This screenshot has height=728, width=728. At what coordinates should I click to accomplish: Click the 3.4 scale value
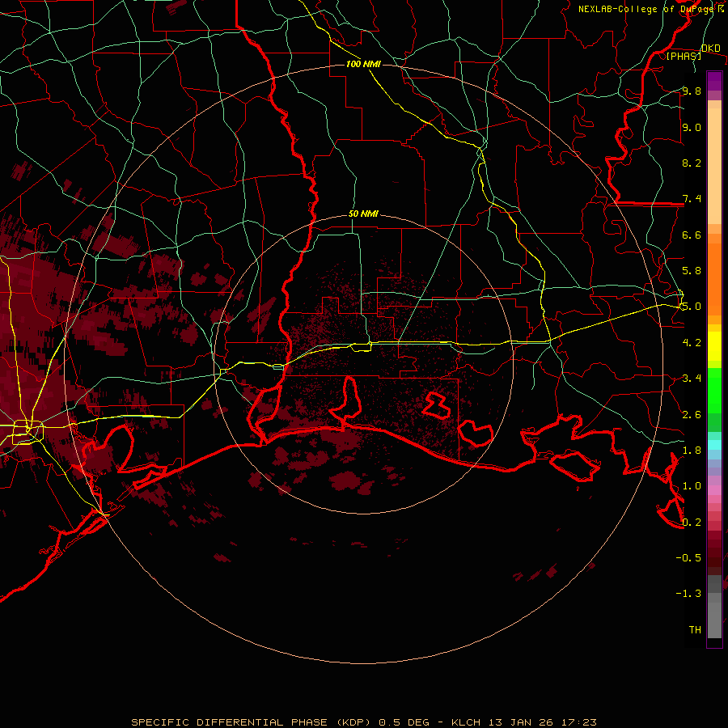(692, 379)
